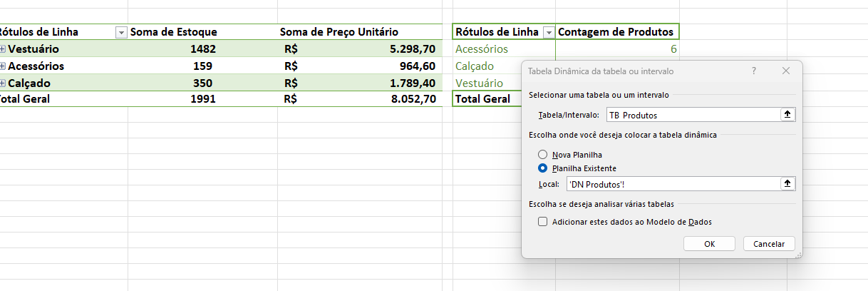868x291 pixels.
Task: Click the price value 1.789,40
Action: pyautogui.click(x=413, y=83)
